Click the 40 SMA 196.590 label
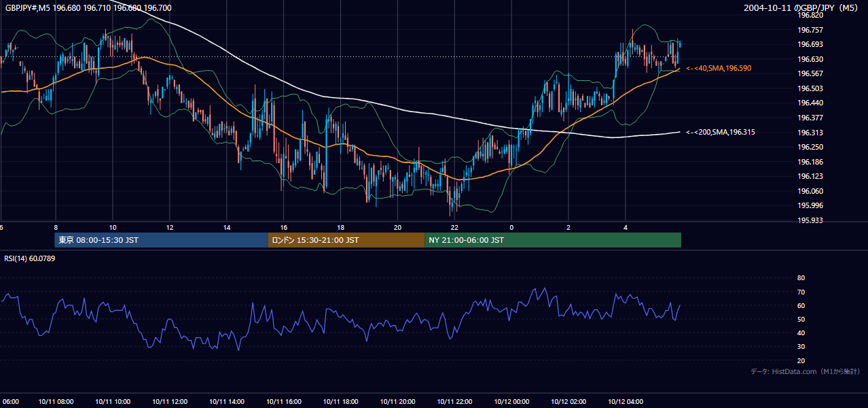868x408 pixels. coord(719,69)
